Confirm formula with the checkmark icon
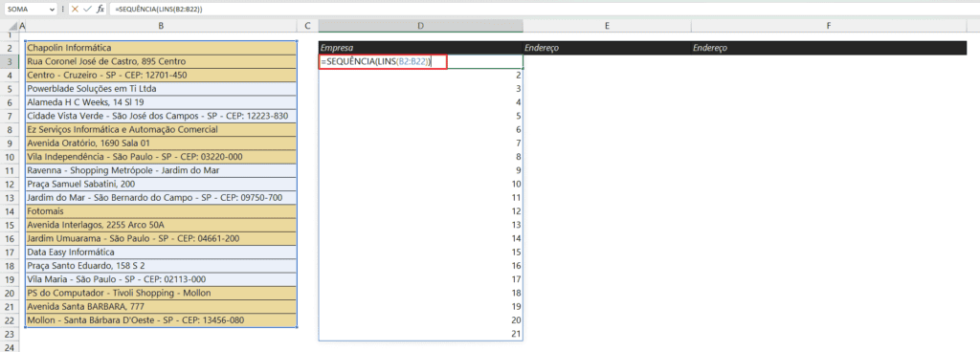This screenshot has width=980, height=352. (87, 10)
